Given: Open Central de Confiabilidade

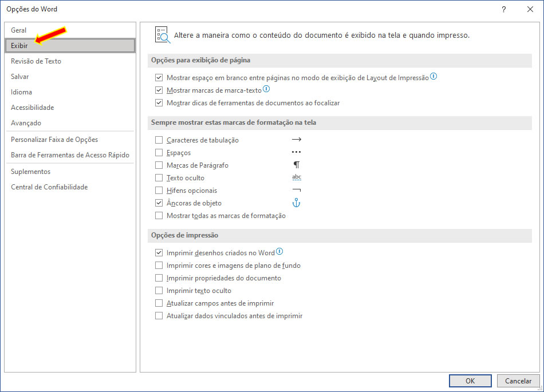Looking at the screenshot, I should [70, 187].
